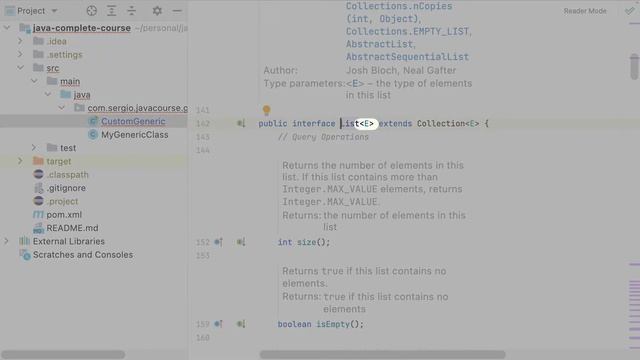
Task: Open the Project view dropdown
Action: tap(54, 11)
